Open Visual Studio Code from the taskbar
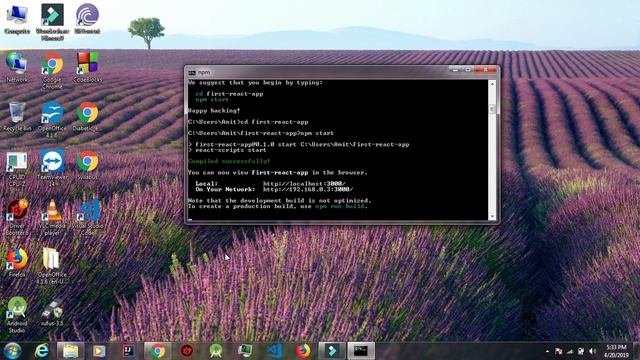This screenshot has height=360, width=640. pyautogui.click(x=274, y=351)
